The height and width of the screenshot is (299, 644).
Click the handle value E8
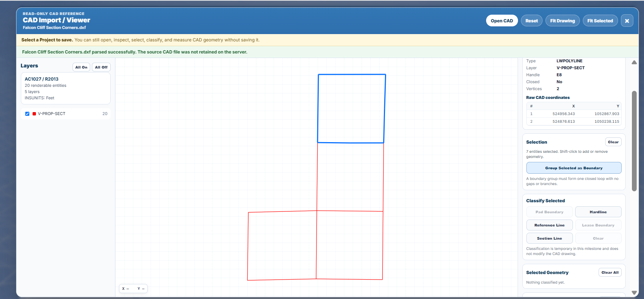tap(559, 75)
